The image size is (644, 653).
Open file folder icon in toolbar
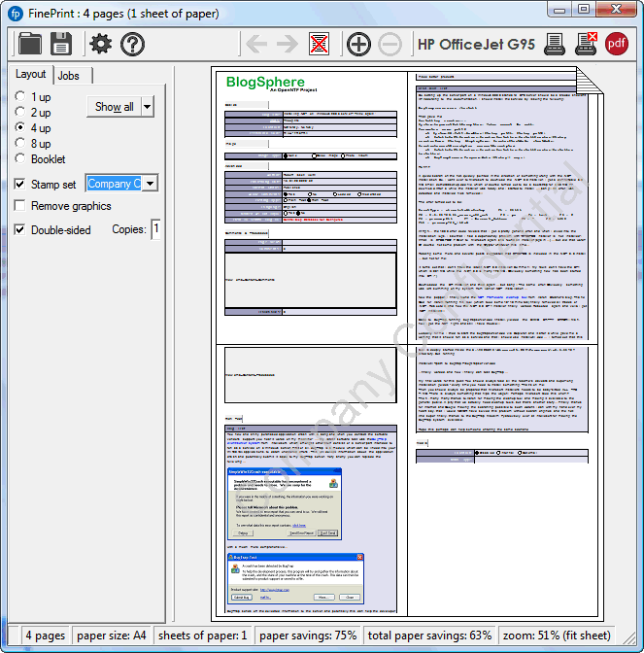pos(29,44)
